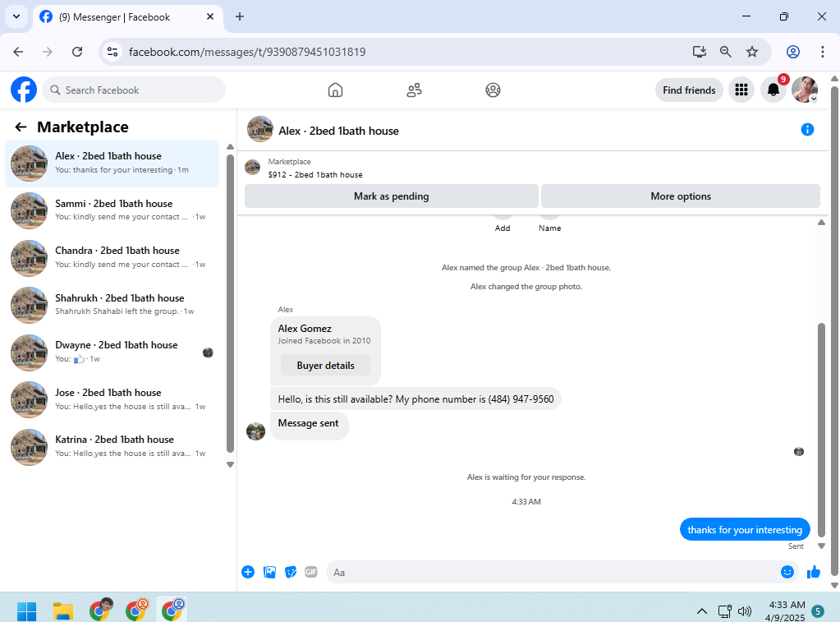The image size is (840, 622).
Task: Open the $912 - 2bed 1bath house listing
Action: point(315,175)
